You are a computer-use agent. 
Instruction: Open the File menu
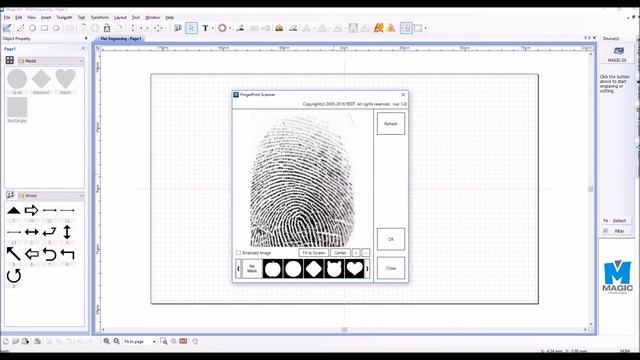(x=7, y=18)
